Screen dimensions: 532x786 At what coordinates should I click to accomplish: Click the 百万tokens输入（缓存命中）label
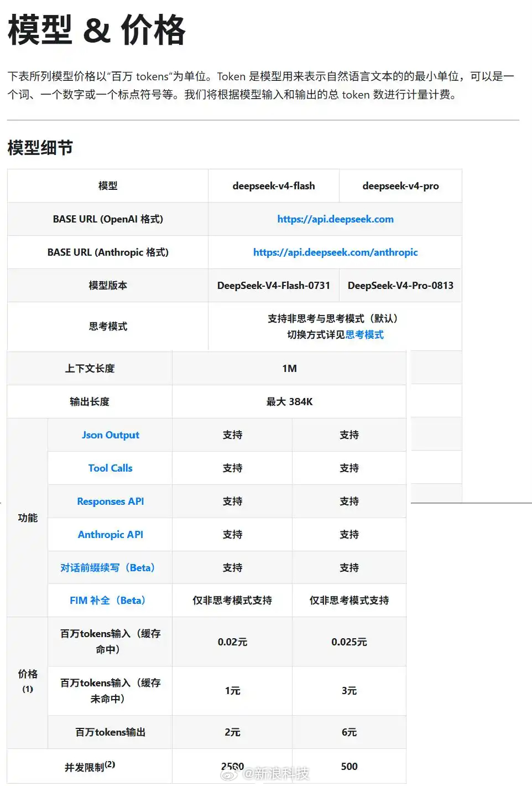click(x=110, y=642)
